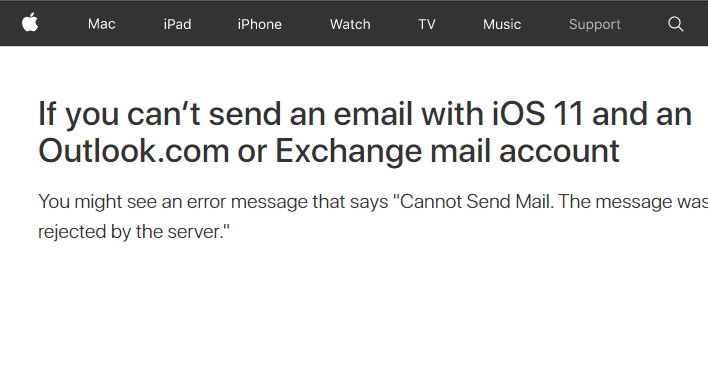Click the article heading's first line

(365, 114)
